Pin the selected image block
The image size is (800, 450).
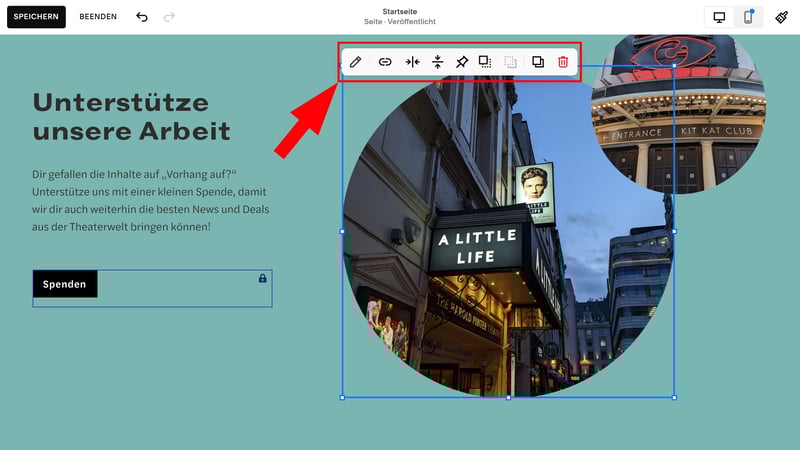pyautogui.click(x=461, y=62)
